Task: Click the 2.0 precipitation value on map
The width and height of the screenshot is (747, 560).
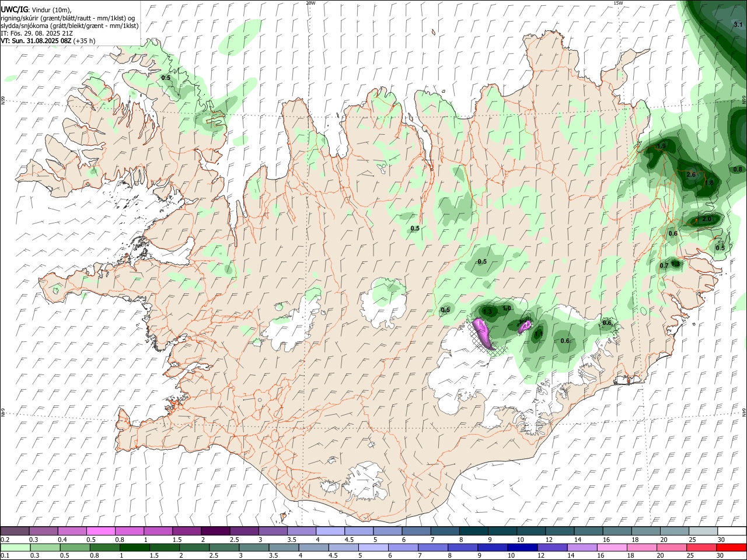Action: click(x=706, y=219)
